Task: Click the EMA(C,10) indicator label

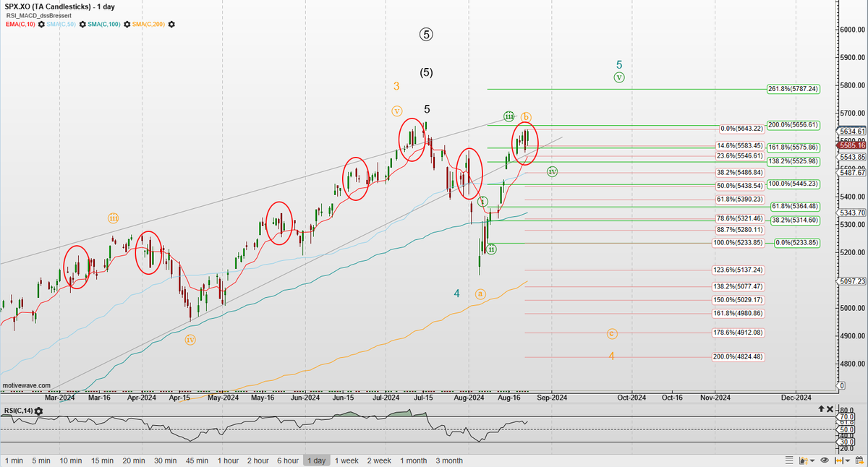Action: pyautogui.click(x=20, y=25)
